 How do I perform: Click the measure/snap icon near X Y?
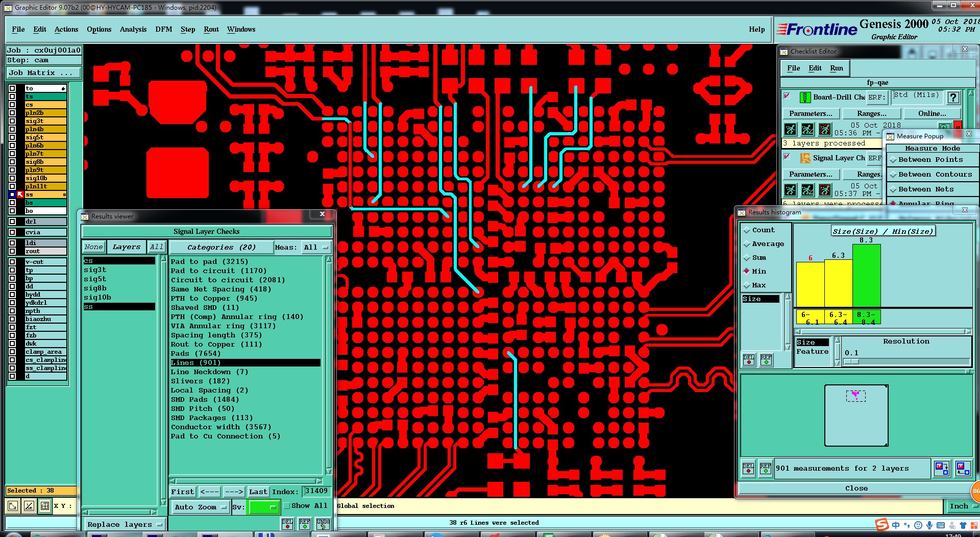29,506
